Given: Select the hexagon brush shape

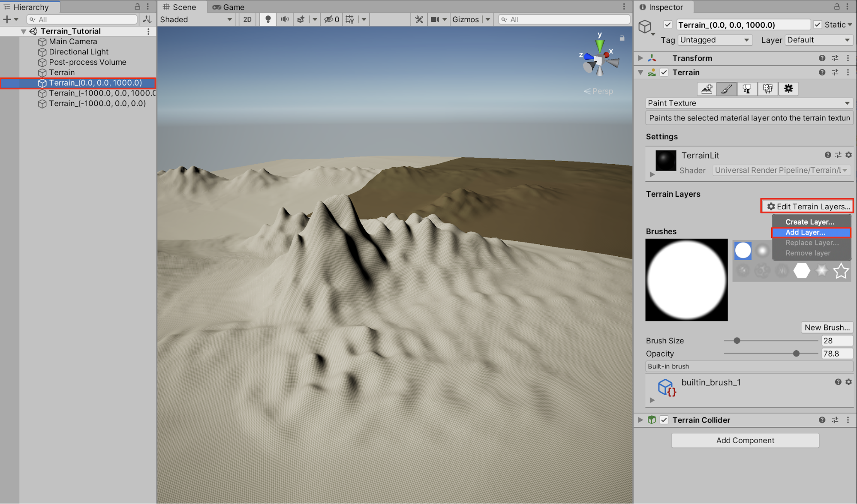Looking at the screenshot, I should tap(801, 271).
